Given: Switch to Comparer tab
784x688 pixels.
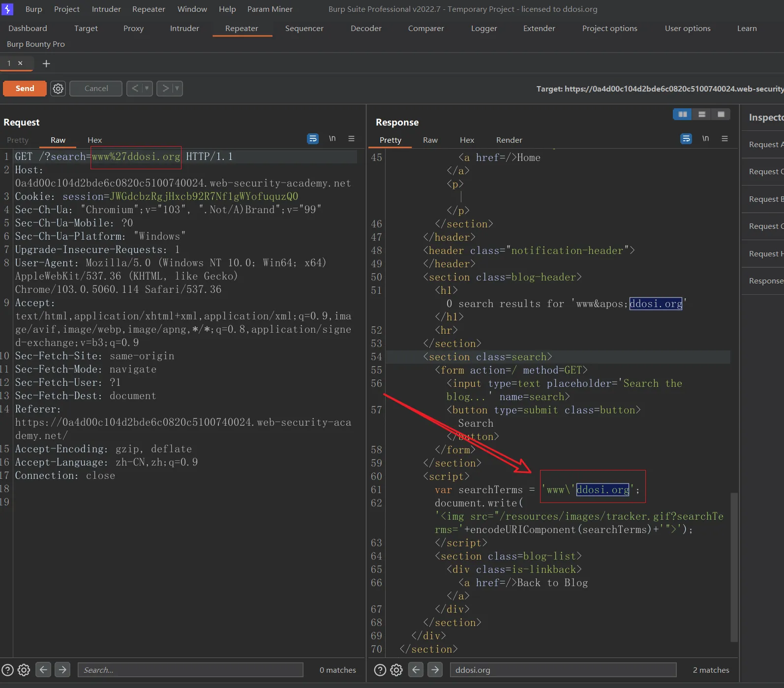Looking at the screenshot, I should 426,28.
